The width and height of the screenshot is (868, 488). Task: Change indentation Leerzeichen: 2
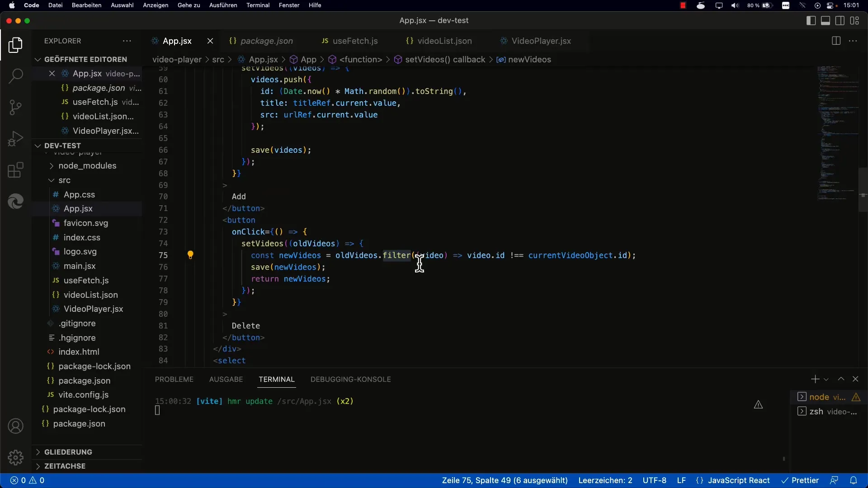(605, 480)
